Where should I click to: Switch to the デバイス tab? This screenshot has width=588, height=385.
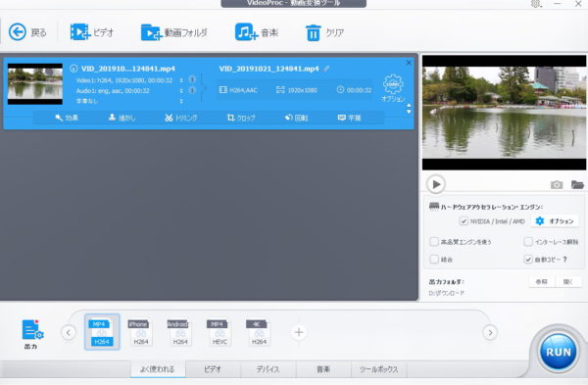point(269,369)
